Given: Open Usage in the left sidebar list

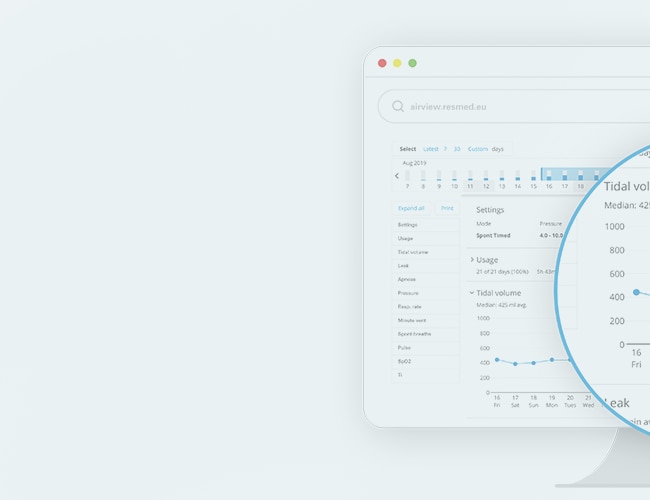Looking at the screenshot, I should pyautogui.click(x=426, y=238).
